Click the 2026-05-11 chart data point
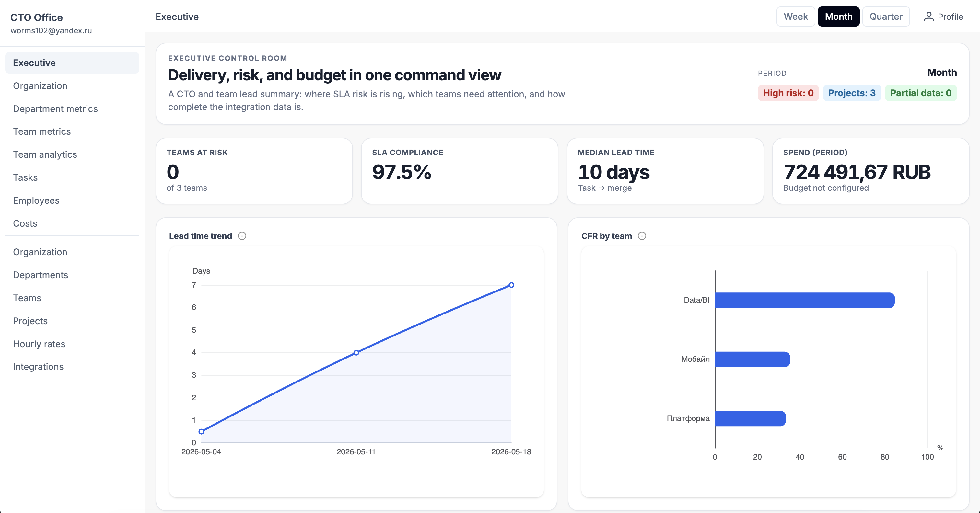Image resolution: width=980 pixels, height=513 pixels. click(356, 353)
